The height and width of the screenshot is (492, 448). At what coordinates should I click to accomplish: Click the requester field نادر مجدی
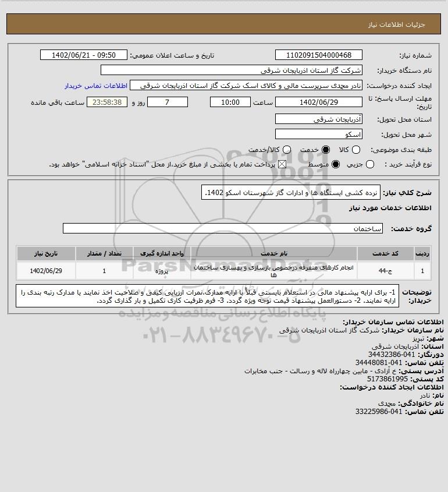(246, 86)
